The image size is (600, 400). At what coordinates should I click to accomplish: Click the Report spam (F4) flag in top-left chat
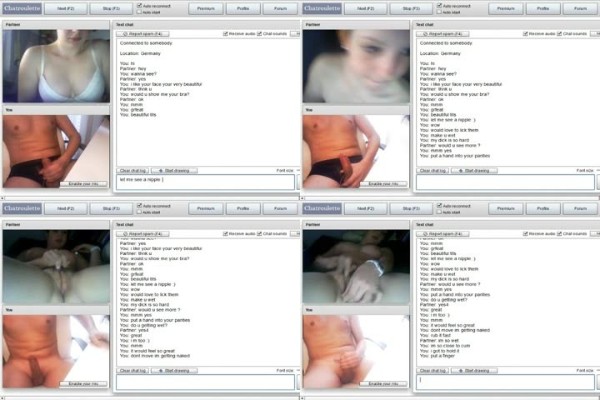[x=142, y=34]
